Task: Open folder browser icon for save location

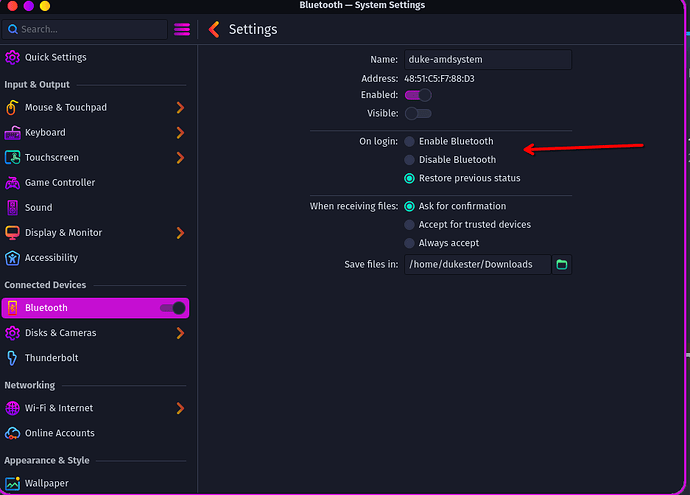Action: (562, 264)
